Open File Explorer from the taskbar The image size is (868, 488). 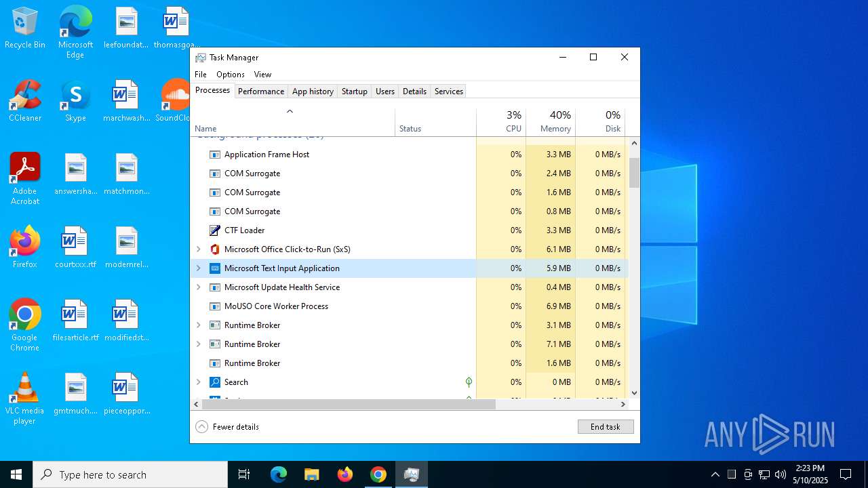click(311, 474)
